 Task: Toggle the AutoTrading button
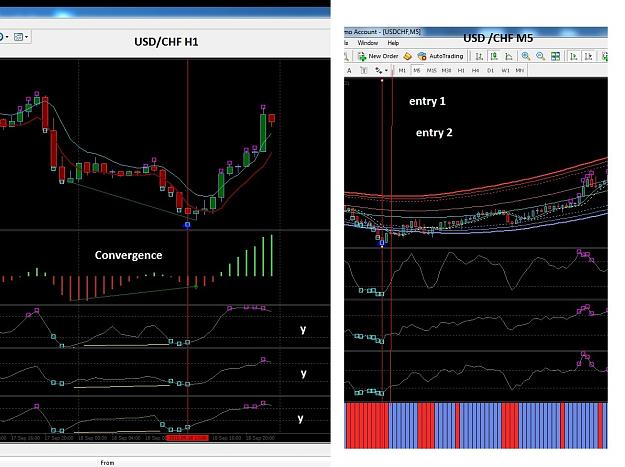[x=440, y=56]
